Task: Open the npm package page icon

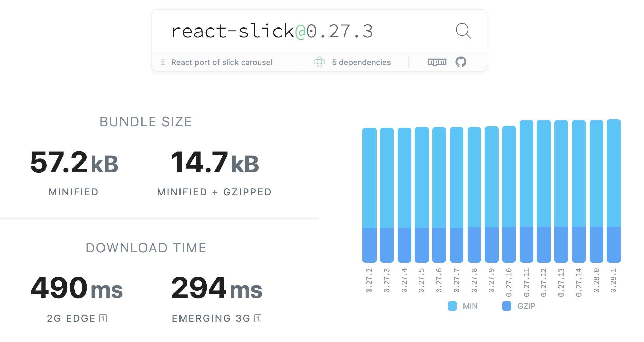Action: [x=437, y=62]
